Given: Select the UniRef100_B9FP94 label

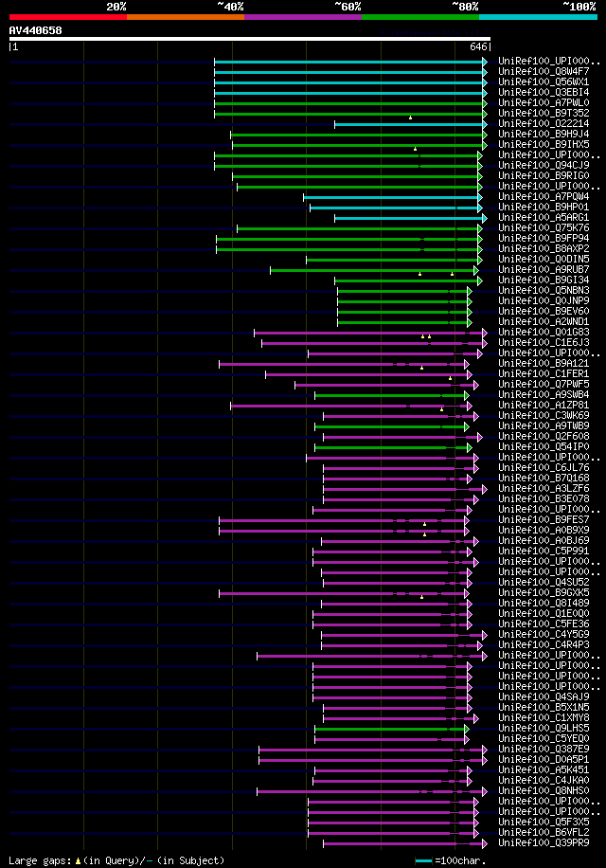Looking at the screenshot, I should [544, 238].
